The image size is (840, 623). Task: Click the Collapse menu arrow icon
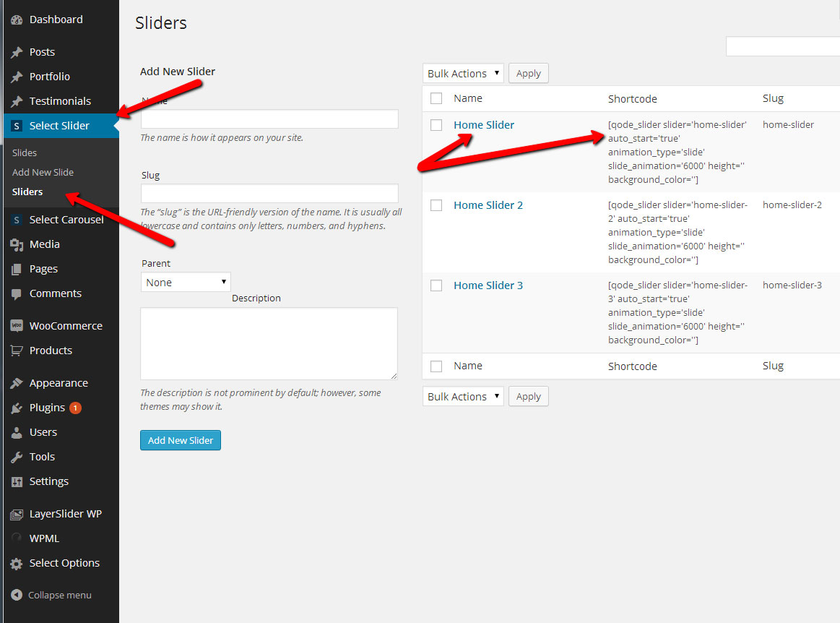click(x=17, y=595)
